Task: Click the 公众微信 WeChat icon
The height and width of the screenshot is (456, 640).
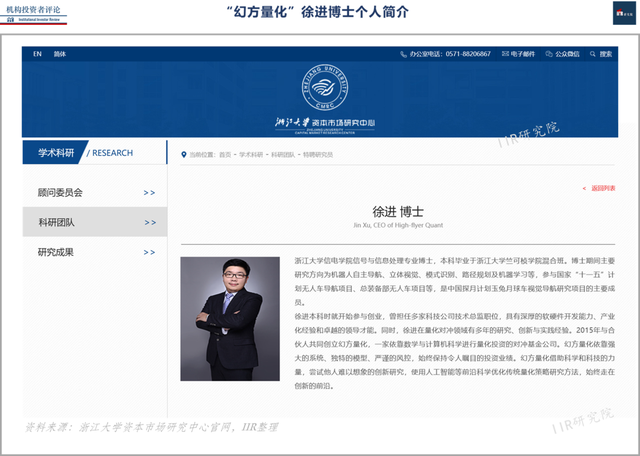Action: click(549, 54)
